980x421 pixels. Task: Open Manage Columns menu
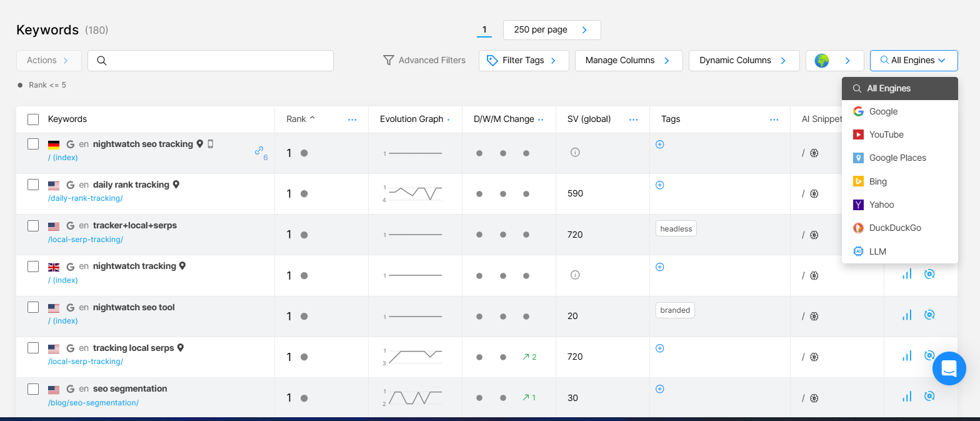point(628,61)
